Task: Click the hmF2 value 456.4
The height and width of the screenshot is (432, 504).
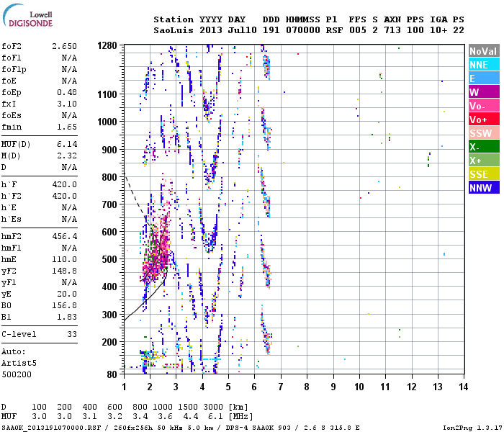Action: 65,236
